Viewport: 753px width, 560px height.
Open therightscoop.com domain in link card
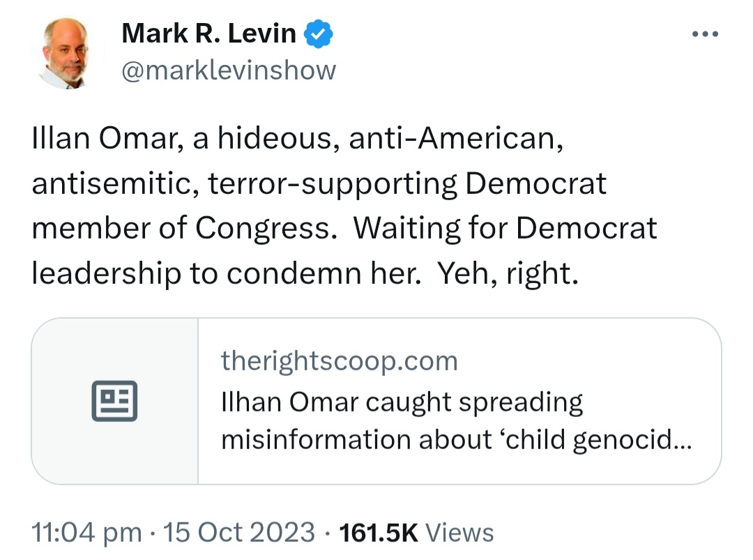point(339,361)
